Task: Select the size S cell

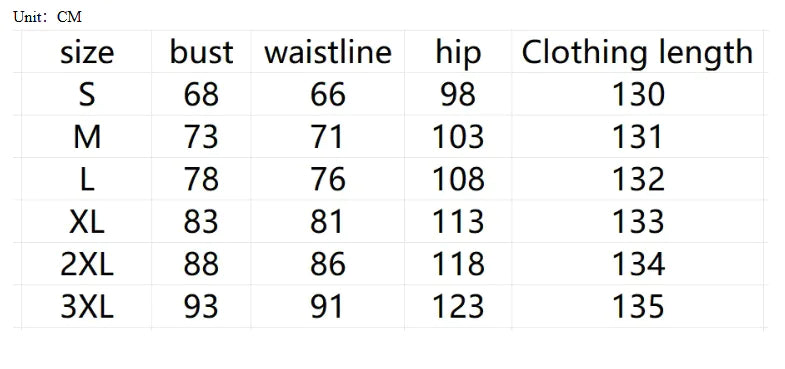Action: point(87,94)
